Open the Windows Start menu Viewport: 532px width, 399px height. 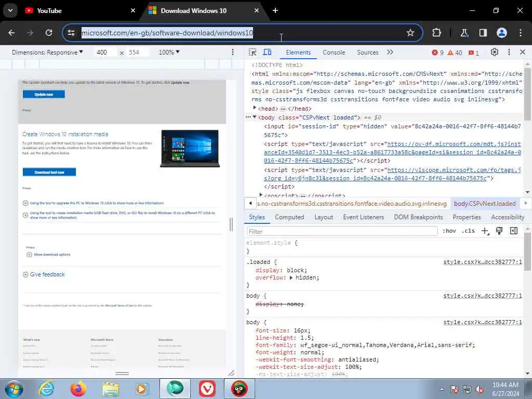pyautogui.click(x=14, y=389)
